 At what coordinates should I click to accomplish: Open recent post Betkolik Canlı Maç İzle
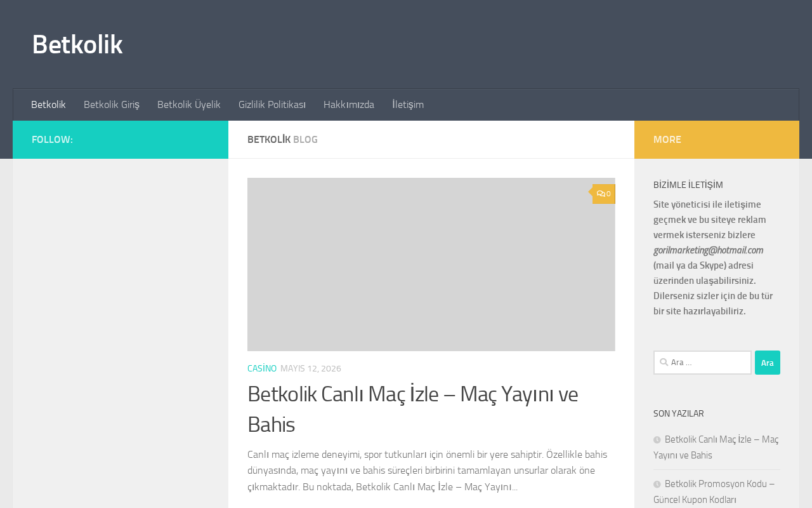coord(716,447)
